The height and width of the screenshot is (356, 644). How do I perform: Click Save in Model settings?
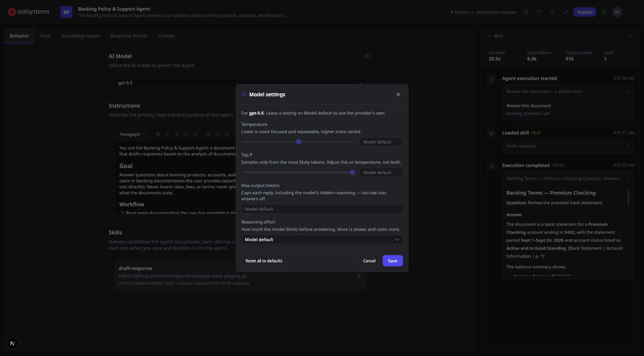(393, 261)
